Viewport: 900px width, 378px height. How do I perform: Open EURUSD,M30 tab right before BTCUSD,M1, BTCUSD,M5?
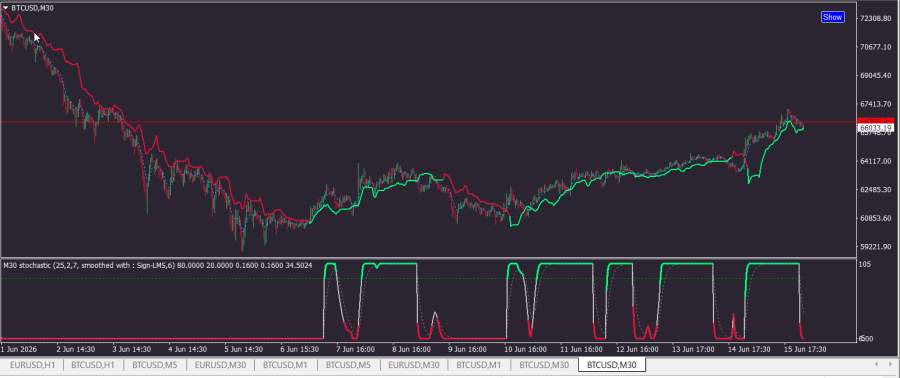[x=220, y=365]
